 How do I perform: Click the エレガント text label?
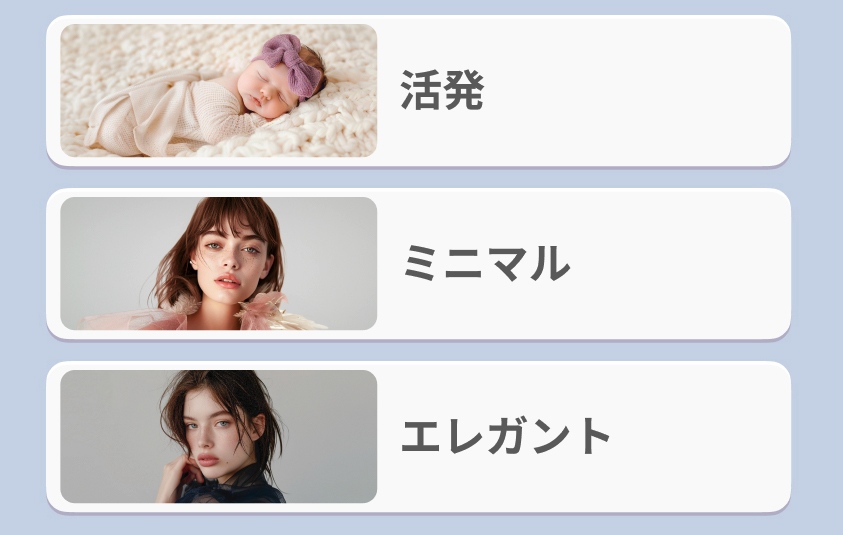pos(505,436)
